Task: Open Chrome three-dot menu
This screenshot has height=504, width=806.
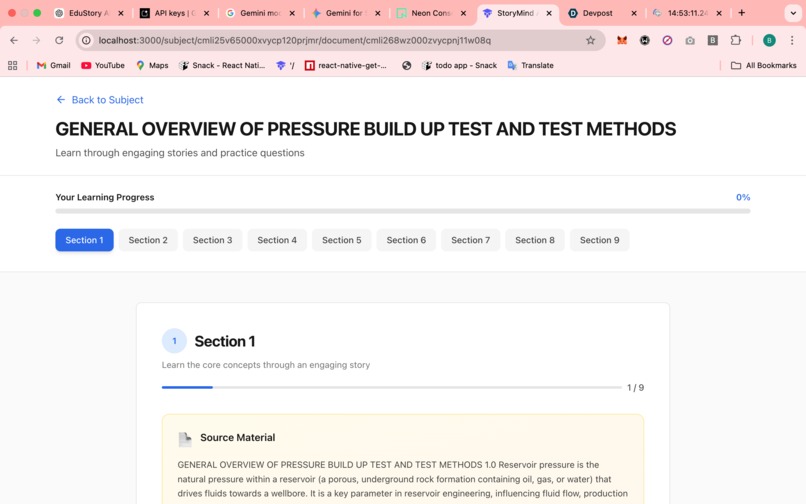Action: click(x=792, y=40)
